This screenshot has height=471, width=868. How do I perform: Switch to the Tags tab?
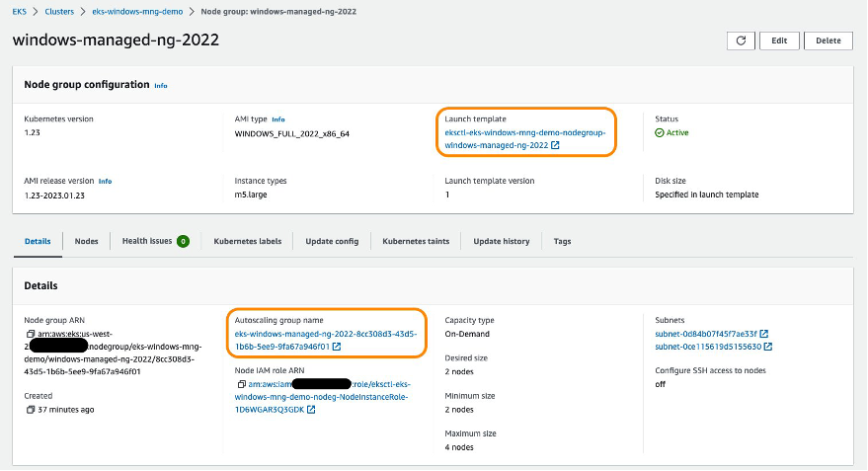tap(562, 242)
